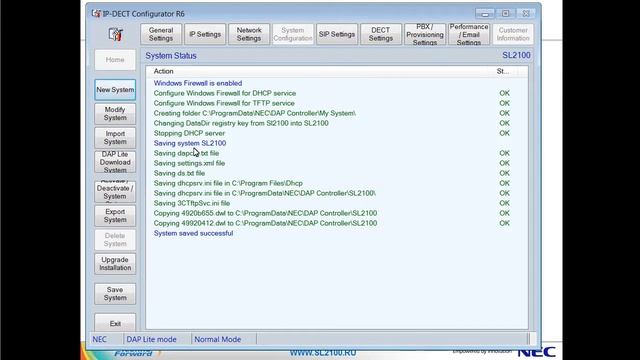Open DECT Settings tab
The height and width of the screenshot is (360, 640).
click(381, 34)
